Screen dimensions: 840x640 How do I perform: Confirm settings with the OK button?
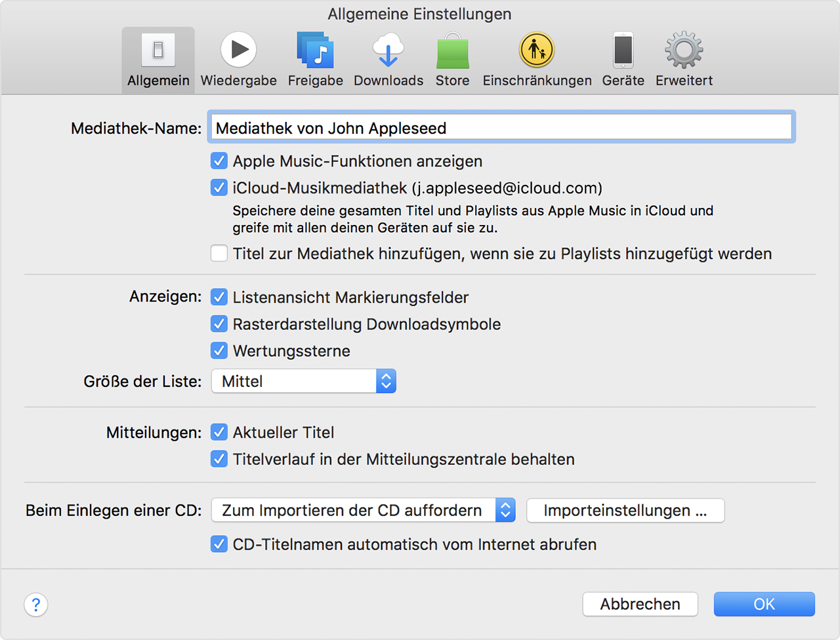(x=764, y=604)
